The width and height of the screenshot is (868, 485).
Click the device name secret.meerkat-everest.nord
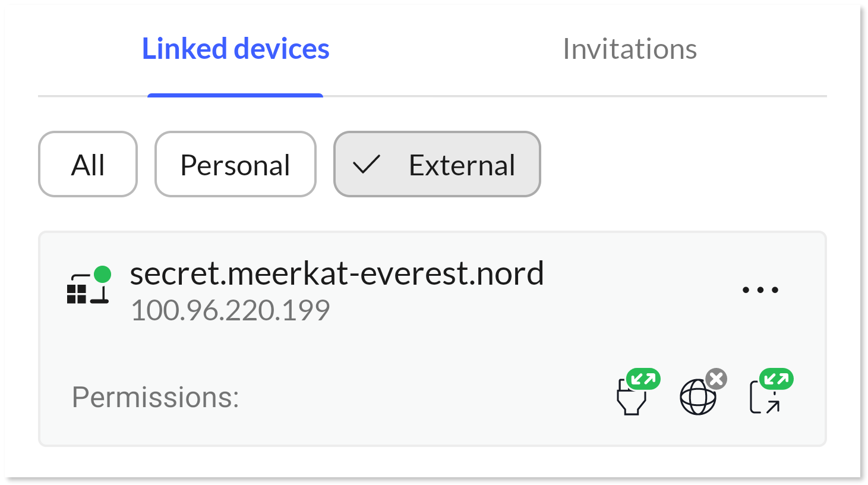tap(337, 273)
